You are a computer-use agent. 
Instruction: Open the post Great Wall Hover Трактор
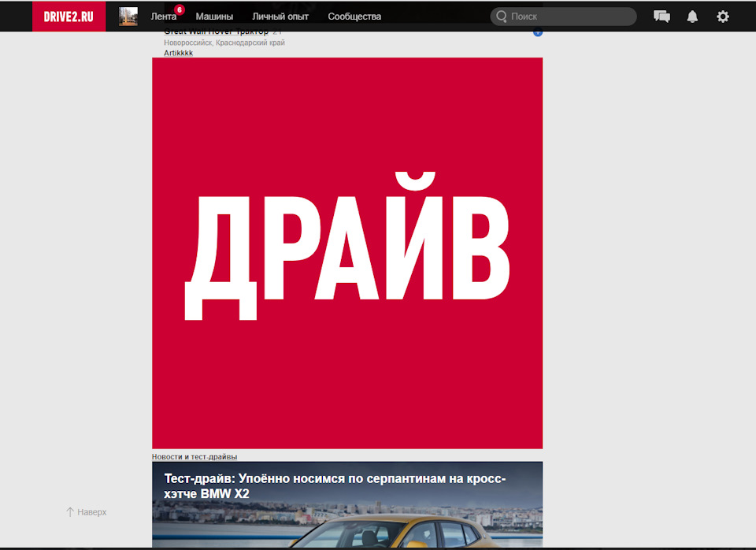(216, 31)
